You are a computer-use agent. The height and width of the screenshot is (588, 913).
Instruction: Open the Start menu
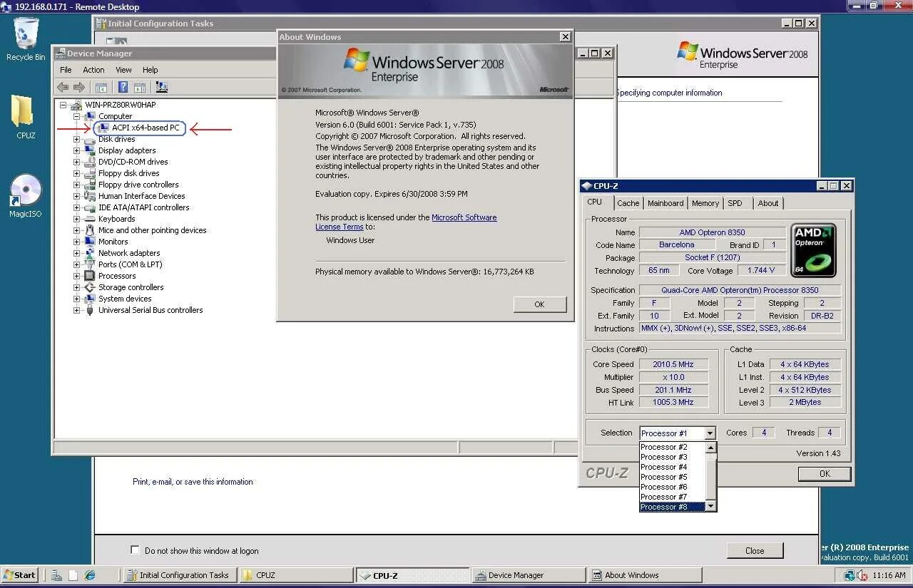pyautogui.click(x=20, y=575)
